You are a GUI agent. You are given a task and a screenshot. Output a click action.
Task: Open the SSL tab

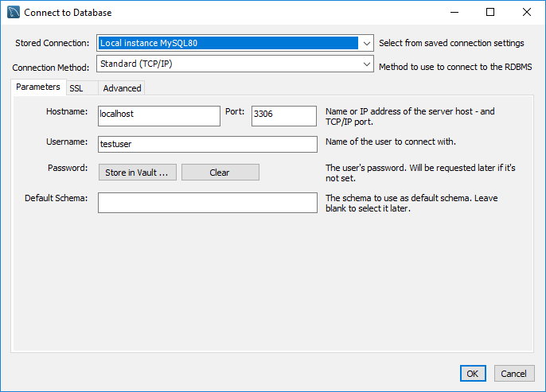coord(76,88)
